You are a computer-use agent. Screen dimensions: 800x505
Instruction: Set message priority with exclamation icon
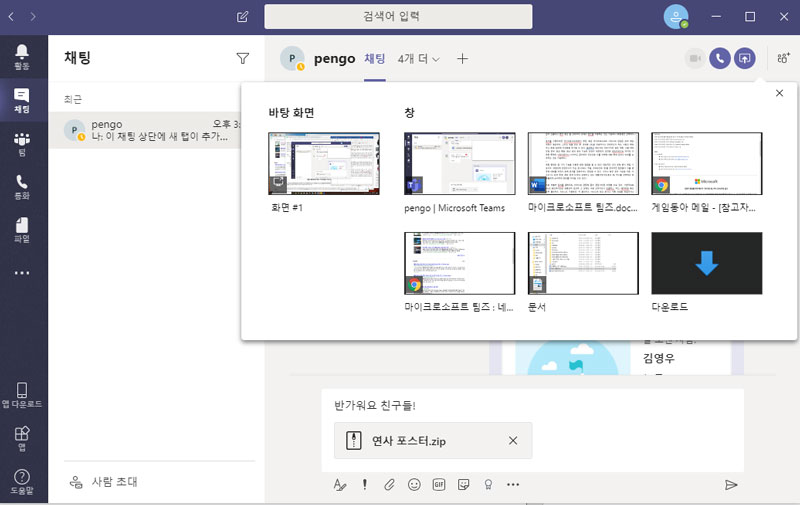pos(364,485)
